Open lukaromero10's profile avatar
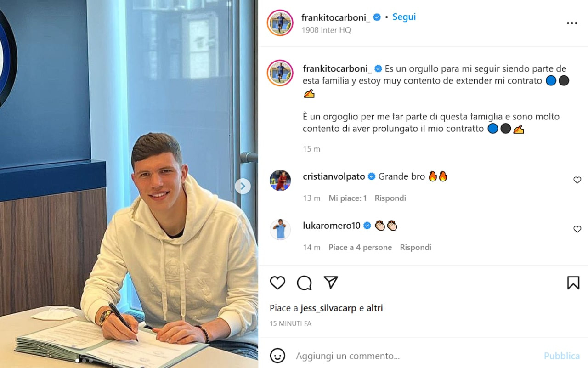Screen dimensions: 588x368 (x=280, y=229)
